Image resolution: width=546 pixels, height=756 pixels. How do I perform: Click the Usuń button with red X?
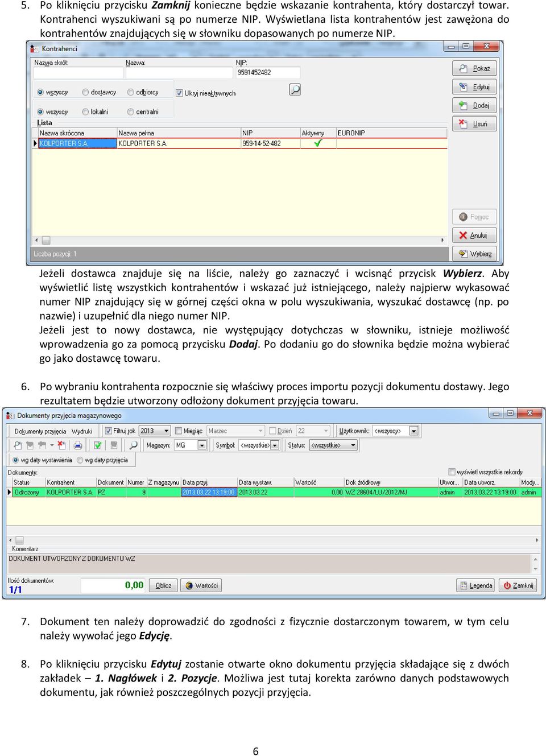(474, 123)
